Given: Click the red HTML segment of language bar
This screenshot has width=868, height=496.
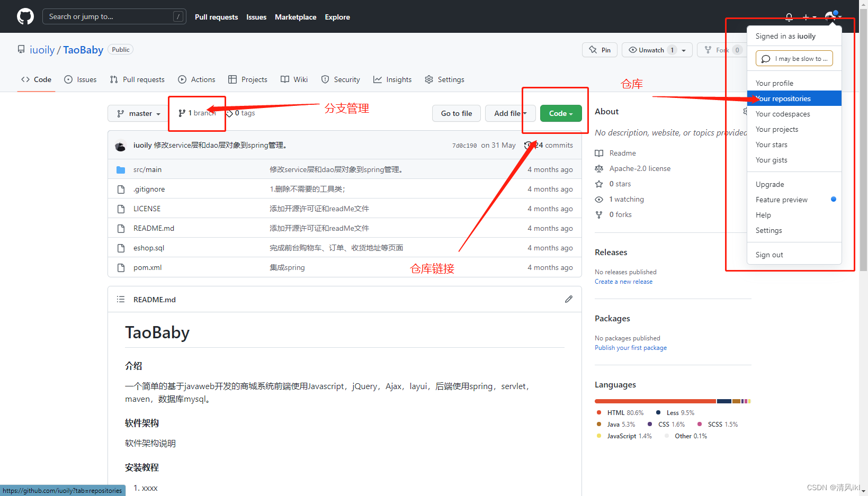Looking at the screenshot, I should click(x=655, y=401).
